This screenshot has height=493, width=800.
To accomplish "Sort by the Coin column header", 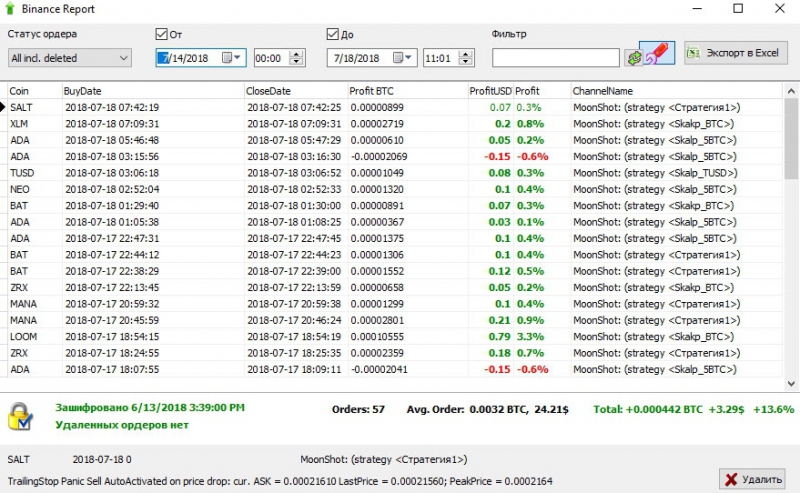I will [34, 91].
